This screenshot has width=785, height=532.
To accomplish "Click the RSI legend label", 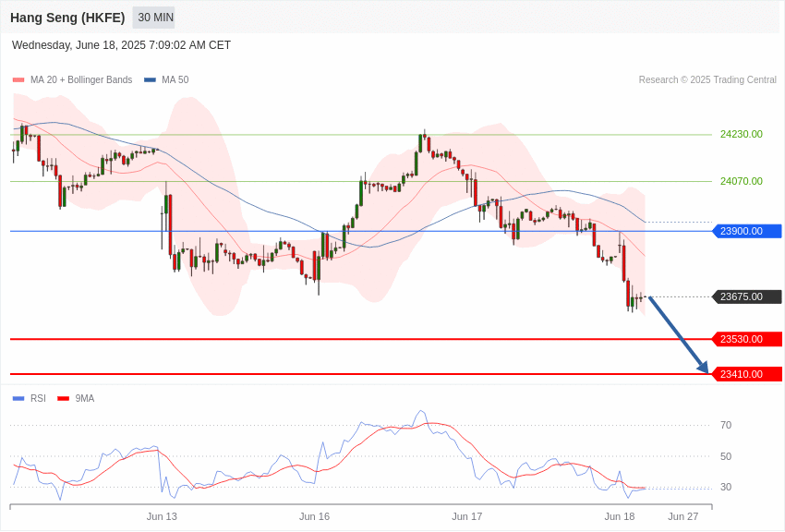I will tap(38, 398).
